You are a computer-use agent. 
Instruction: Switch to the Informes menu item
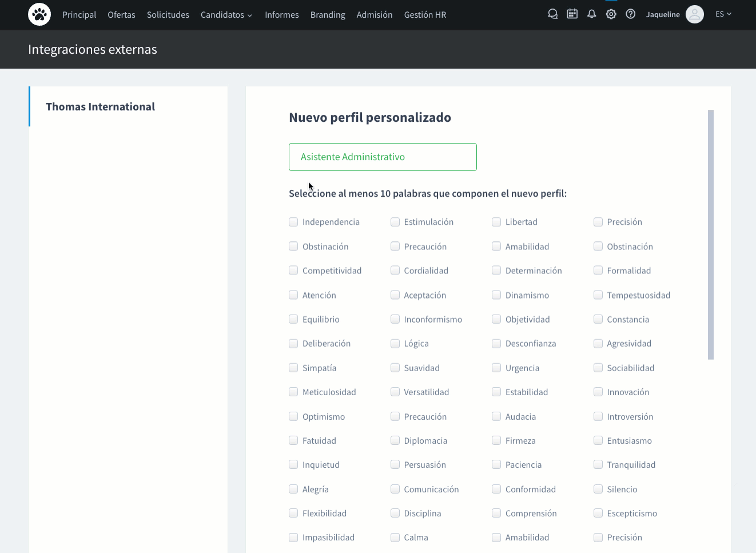tap(281, 15)
